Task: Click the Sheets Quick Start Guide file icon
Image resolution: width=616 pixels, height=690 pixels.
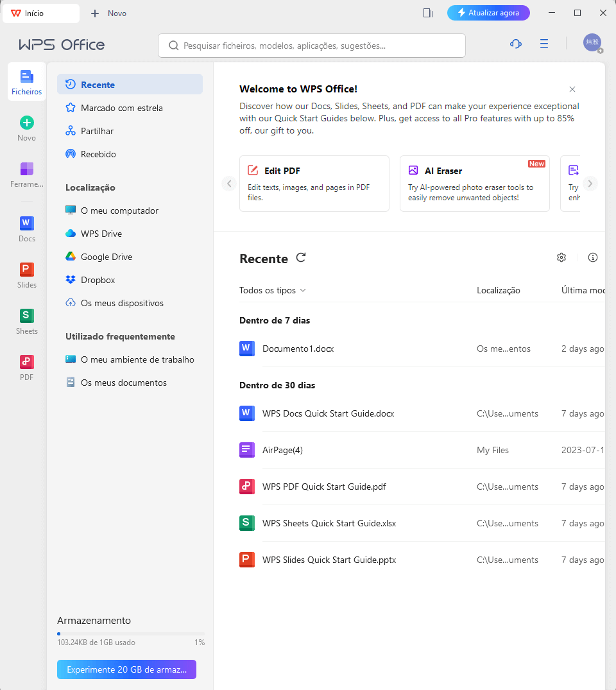Action: pos(247,523)
